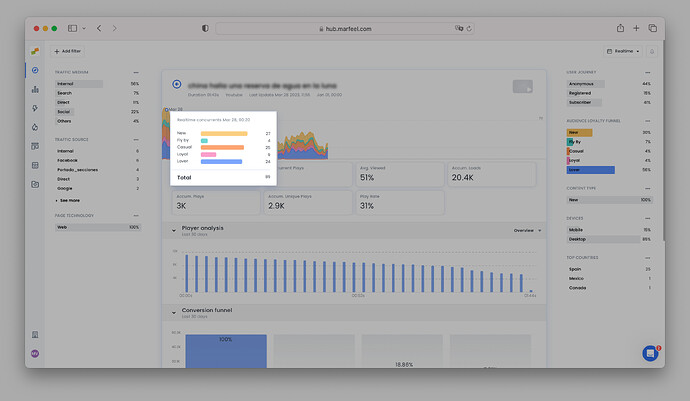The image size is (690, 401).
Task: Click the lightning bolt sidebar icon
Action: (x=35, y=108)
